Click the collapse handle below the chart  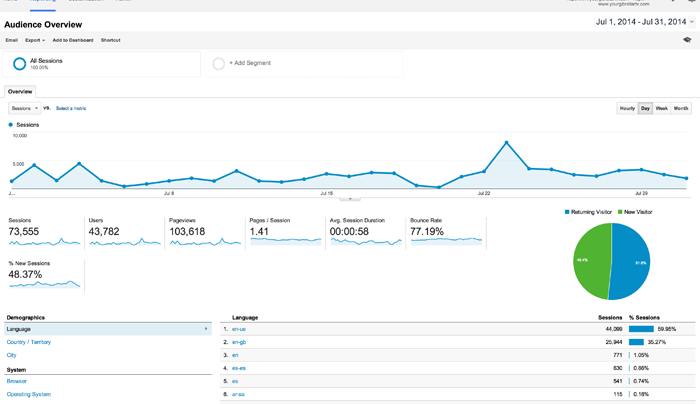(x=350, y=198)
